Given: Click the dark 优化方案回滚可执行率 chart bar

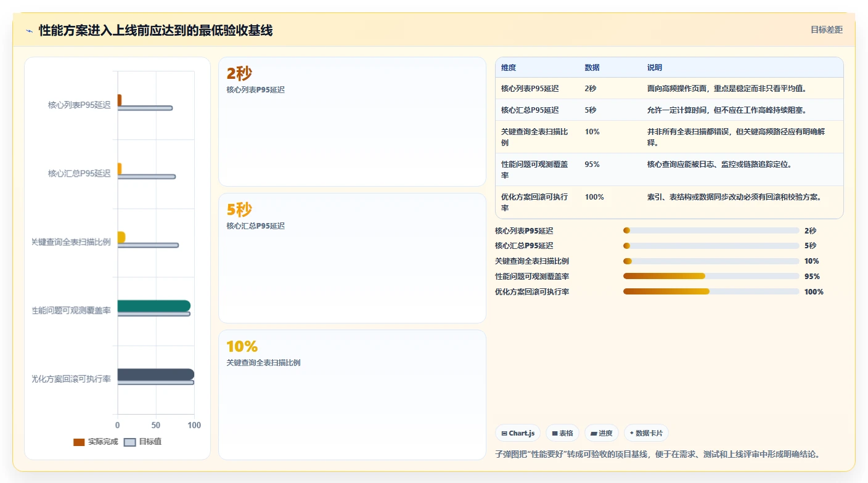Looking at the screenshot, I should [156, 374].
